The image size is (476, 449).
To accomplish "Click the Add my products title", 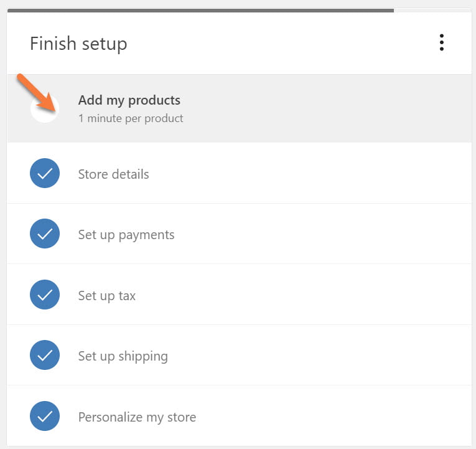I will tap(129, 100).
